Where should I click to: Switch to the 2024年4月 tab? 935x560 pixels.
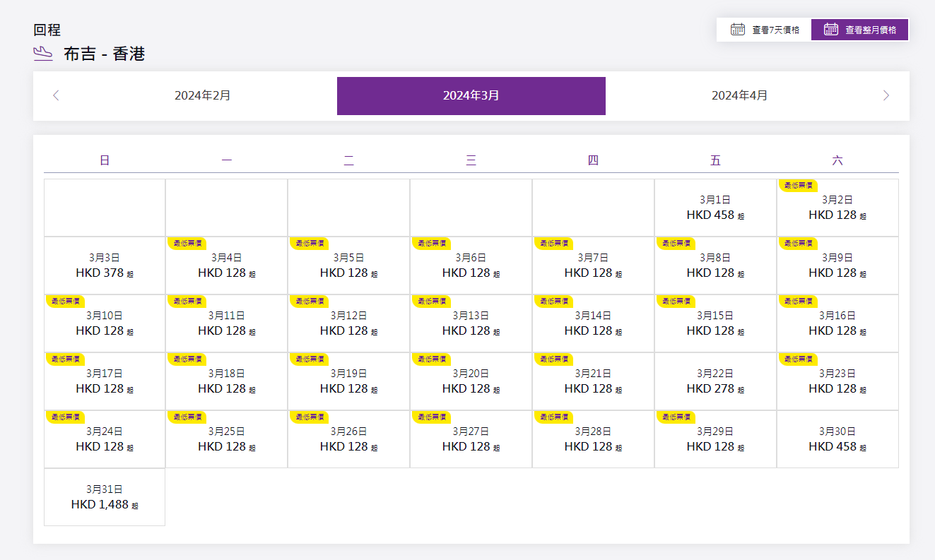[x=739, y=95]
